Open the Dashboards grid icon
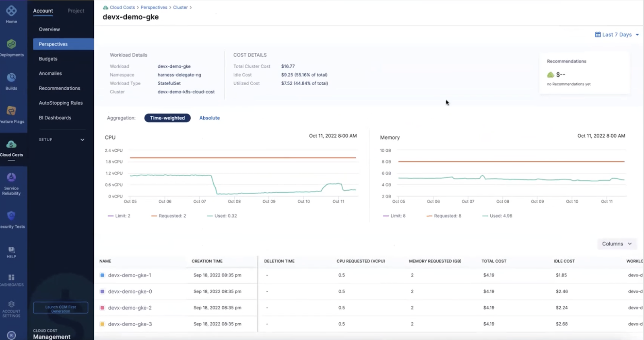 pyautogui.click(x=11, y=277)
